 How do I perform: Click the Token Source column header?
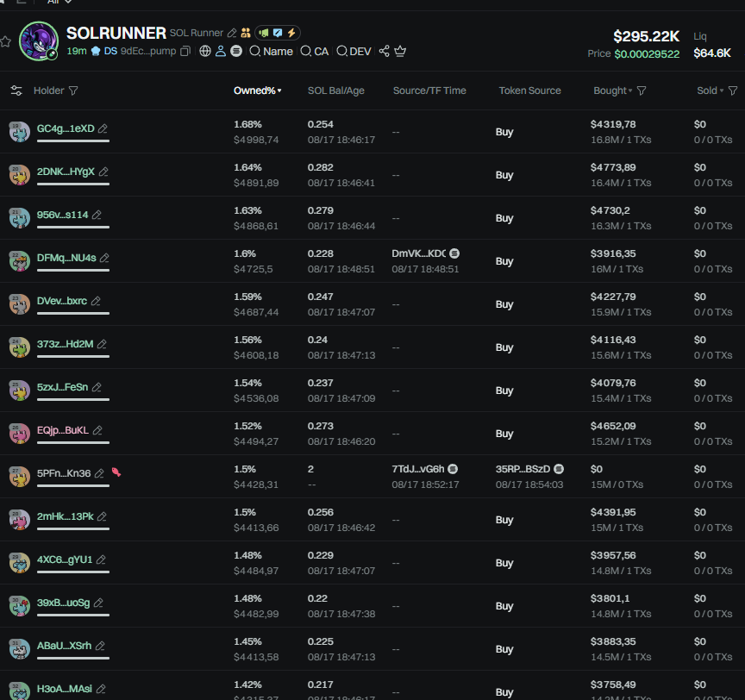click(529, 91)
